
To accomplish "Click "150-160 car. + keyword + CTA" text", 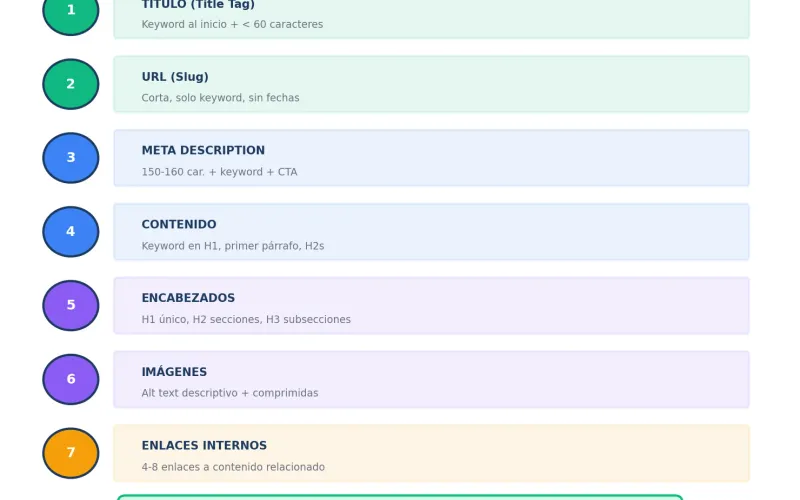I will pos(219,172).
